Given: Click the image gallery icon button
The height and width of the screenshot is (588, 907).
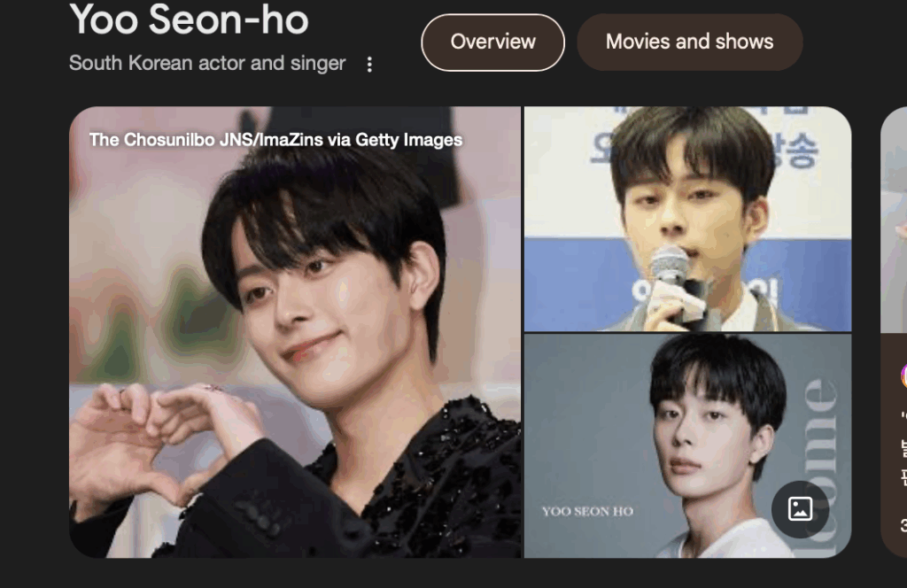Looking at the screenshot, I should coord(800,509).
